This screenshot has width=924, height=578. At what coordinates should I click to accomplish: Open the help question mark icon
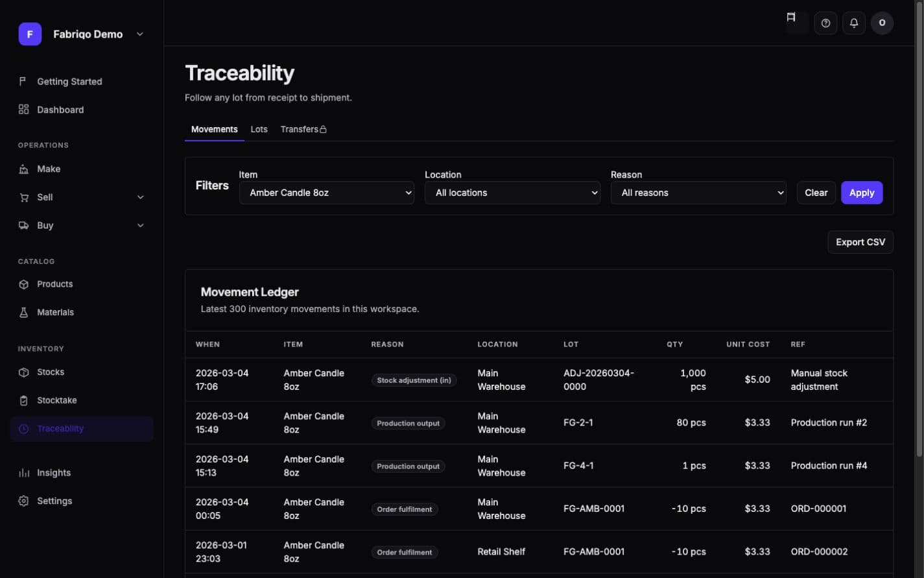pos(825,23)
